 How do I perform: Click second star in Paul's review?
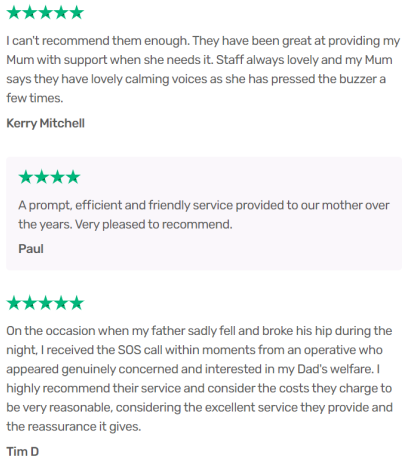pos(41,177)
